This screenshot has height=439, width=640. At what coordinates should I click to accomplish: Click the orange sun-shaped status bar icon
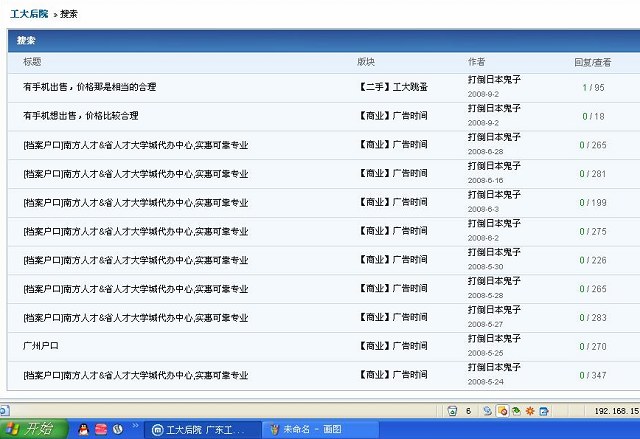tap(530, 411)
